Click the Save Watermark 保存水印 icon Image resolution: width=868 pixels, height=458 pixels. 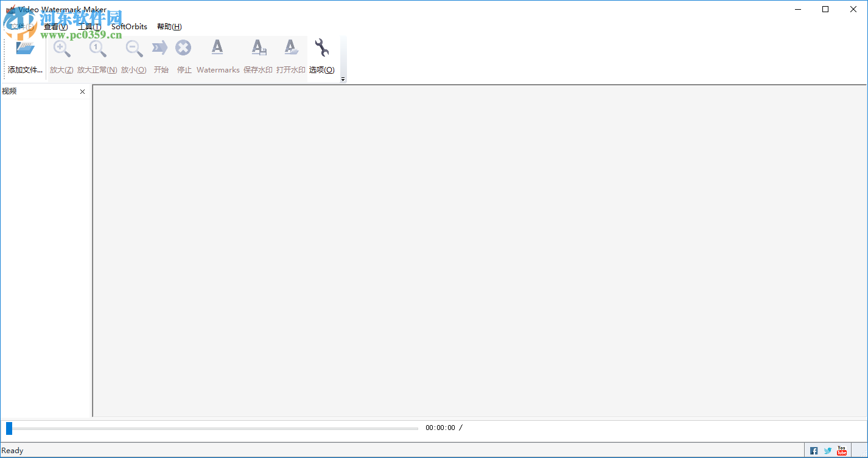258,50
